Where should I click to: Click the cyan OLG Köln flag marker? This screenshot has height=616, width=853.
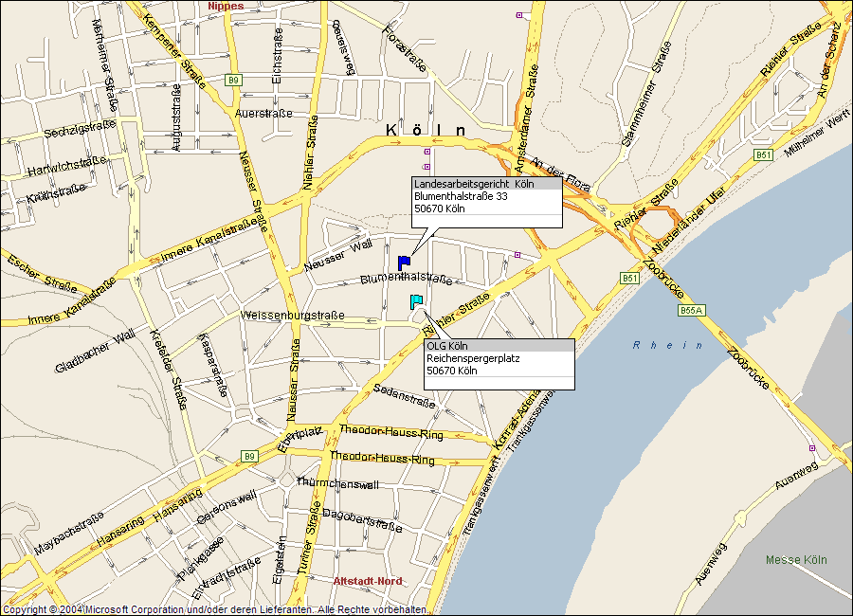416,301
